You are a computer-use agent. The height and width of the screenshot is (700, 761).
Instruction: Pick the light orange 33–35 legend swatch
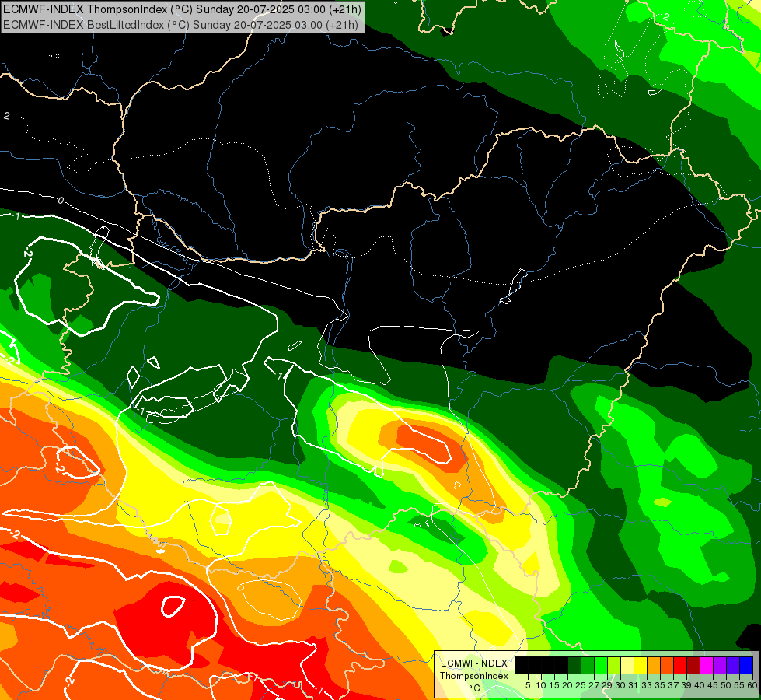pos(654,665)
